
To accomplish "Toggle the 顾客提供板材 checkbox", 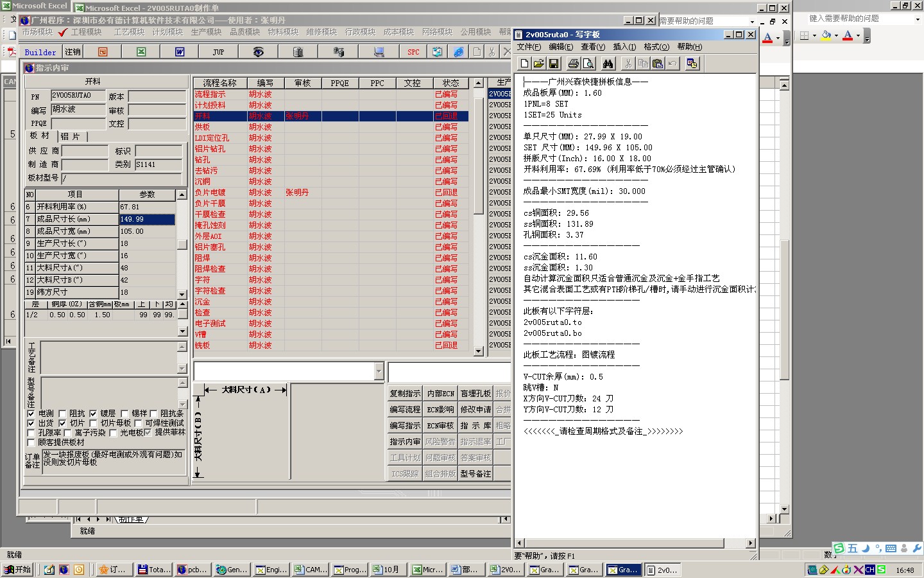I will pyautogui.click(x=31, y=442).
